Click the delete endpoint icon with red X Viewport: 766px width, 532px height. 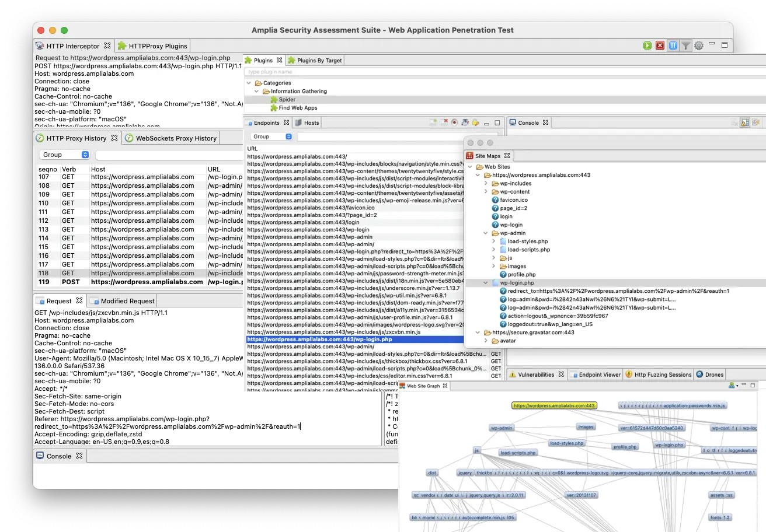[x=444, y=123]
